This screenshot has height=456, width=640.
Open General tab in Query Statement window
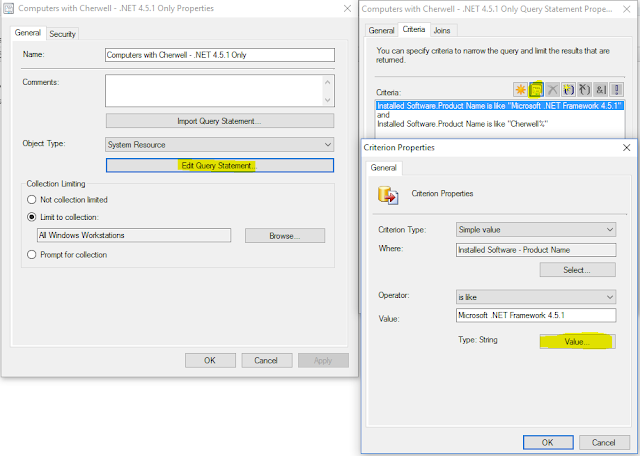coord(381,30)
